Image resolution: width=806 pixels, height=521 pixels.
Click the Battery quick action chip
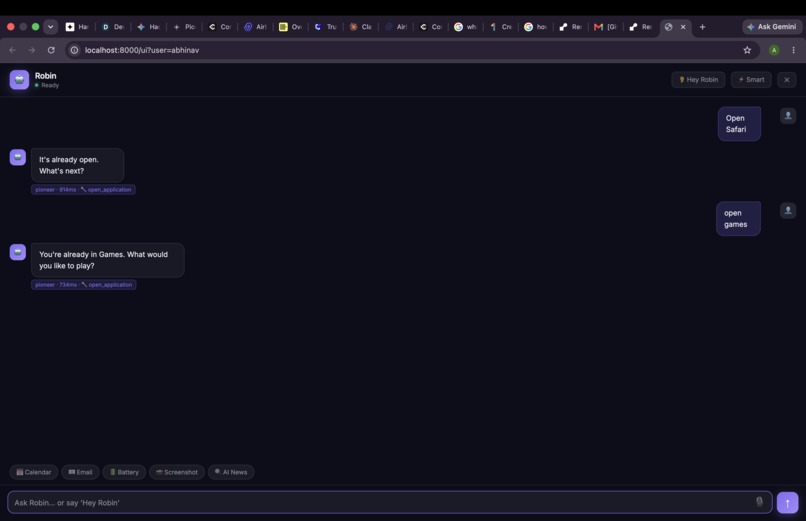pos(124,472)
